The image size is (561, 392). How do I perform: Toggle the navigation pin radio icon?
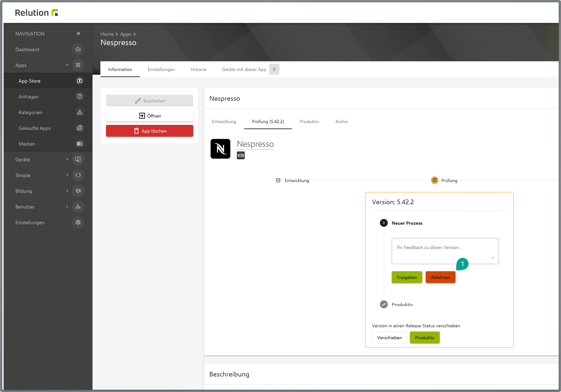pos(78,33)
